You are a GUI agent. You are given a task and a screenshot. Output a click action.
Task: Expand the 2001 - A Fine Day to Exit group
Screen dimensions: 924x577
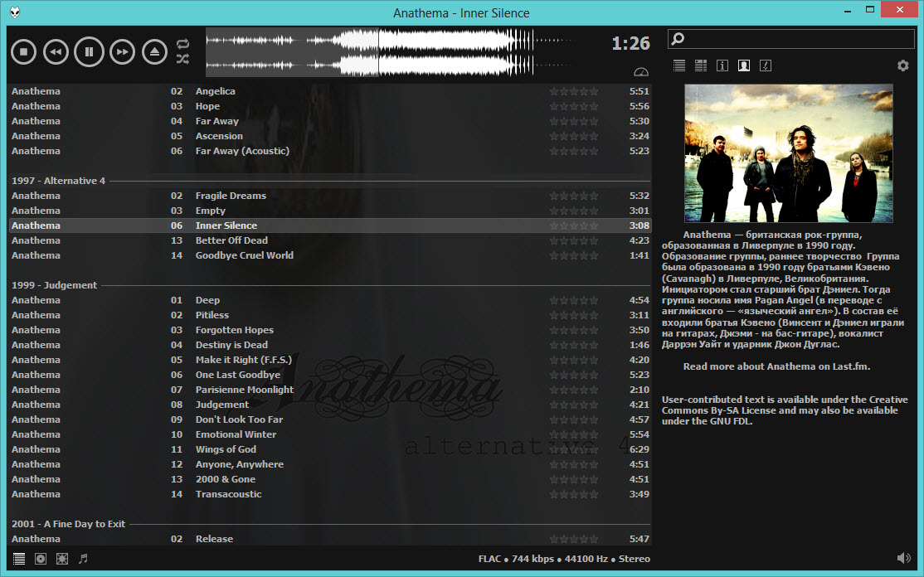pos(69,524)
